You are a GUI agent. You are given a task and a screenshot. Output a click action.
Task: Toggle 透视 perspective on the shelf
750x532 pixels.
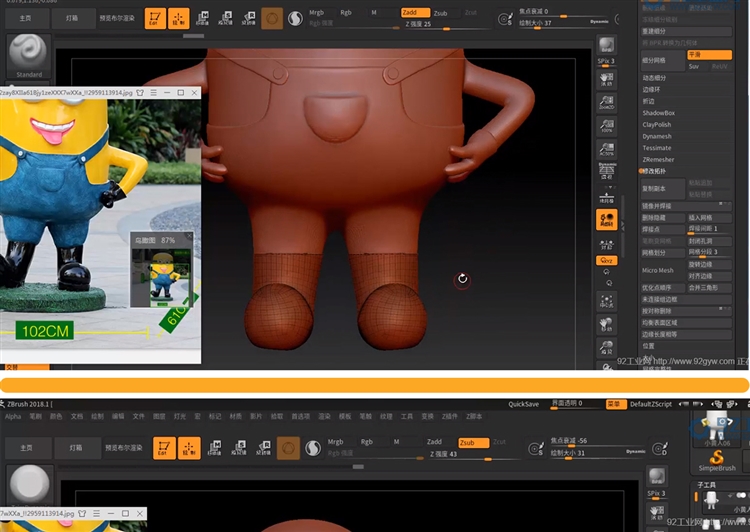[607, 171]
